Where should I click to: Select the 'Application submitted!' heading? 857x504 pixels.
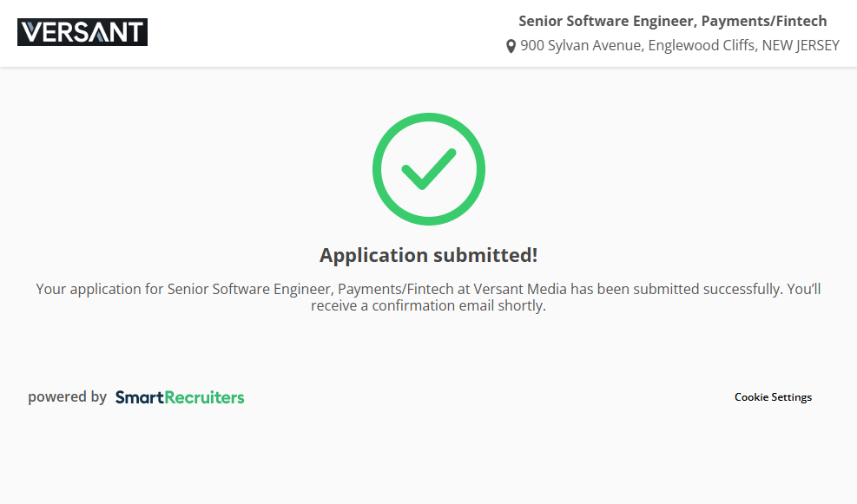(x=428, y=255)
